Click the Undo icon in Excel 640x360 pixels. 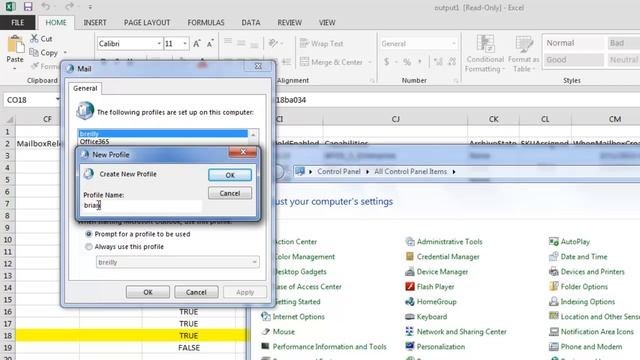[x=45, y=7]
